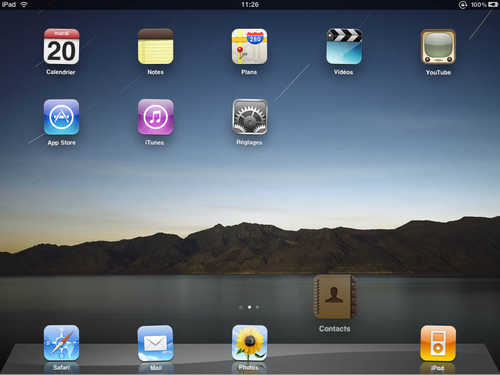Open the YouTube app

(x=438, y=47)
